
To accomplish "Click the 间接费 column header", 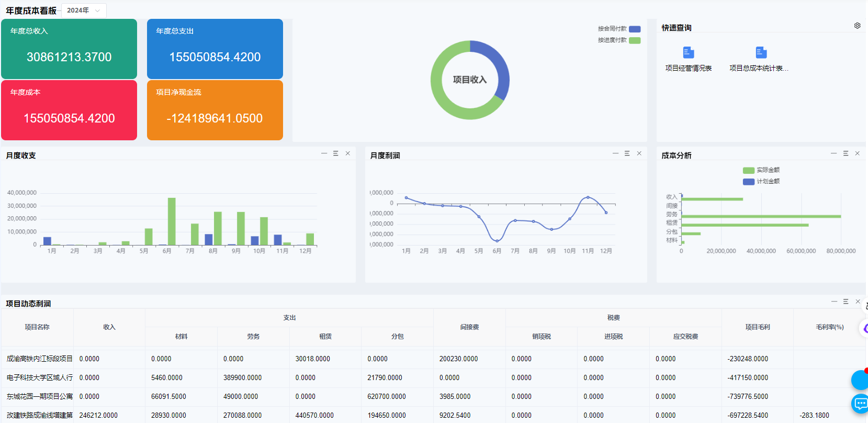I will pos(469,327).
